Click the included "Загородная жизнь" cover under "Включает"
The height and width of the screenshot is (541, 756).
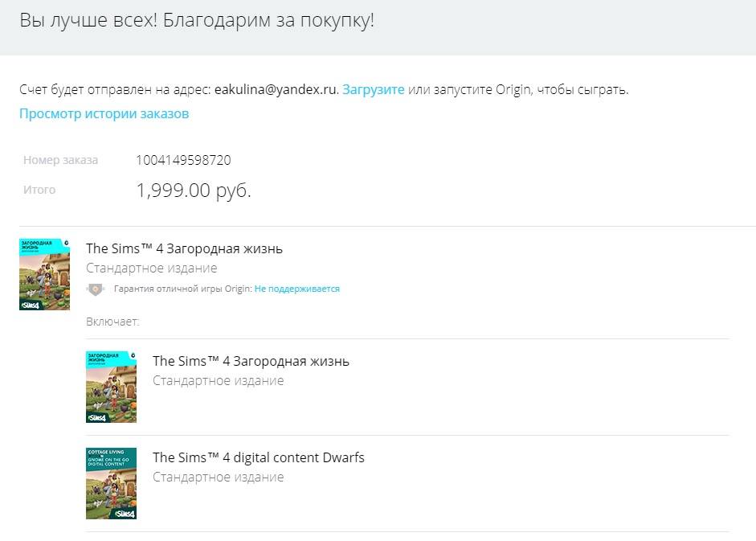point(111,387)
